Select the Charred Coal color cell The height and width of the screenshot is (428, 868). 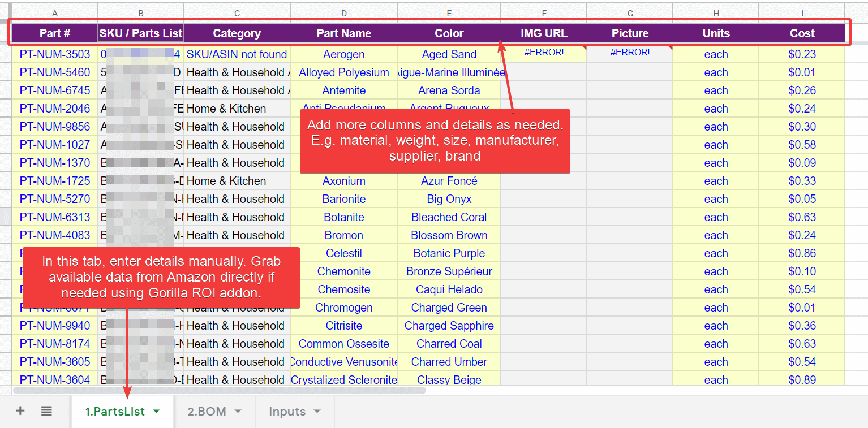click(x=449, y=343)
